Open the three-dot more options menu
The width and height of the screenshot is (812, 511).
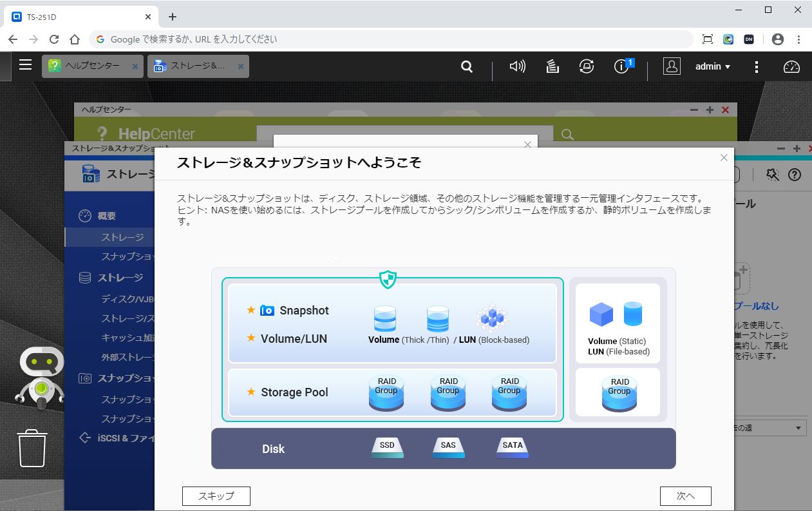point(757,66)
